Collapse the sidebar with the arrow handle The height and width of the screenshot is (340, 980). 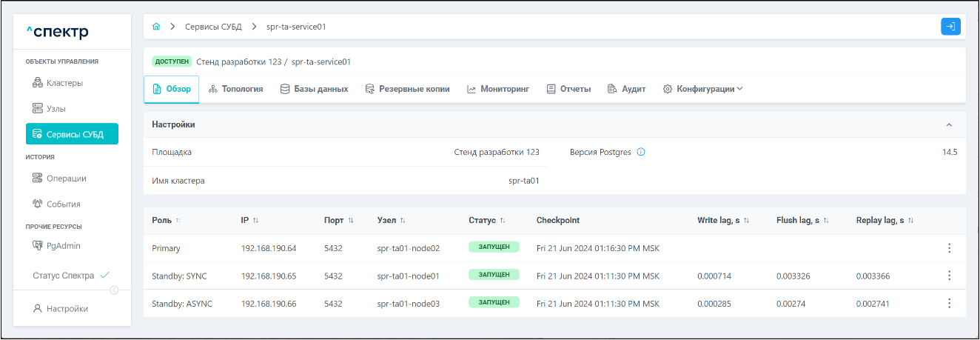tap(114, 290)
